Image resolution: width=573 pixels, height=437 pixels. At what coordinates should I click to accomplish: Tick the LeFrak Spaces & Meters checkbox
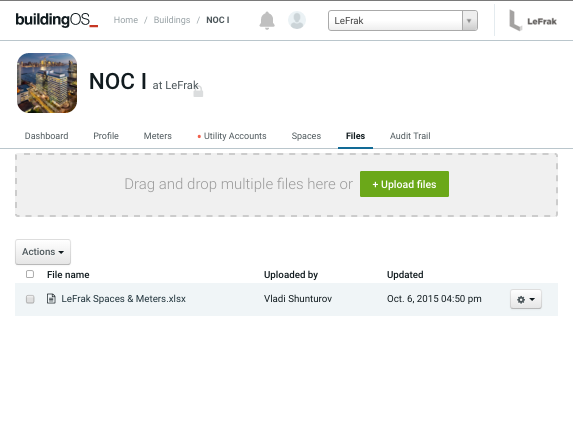[x=30, y=299]
